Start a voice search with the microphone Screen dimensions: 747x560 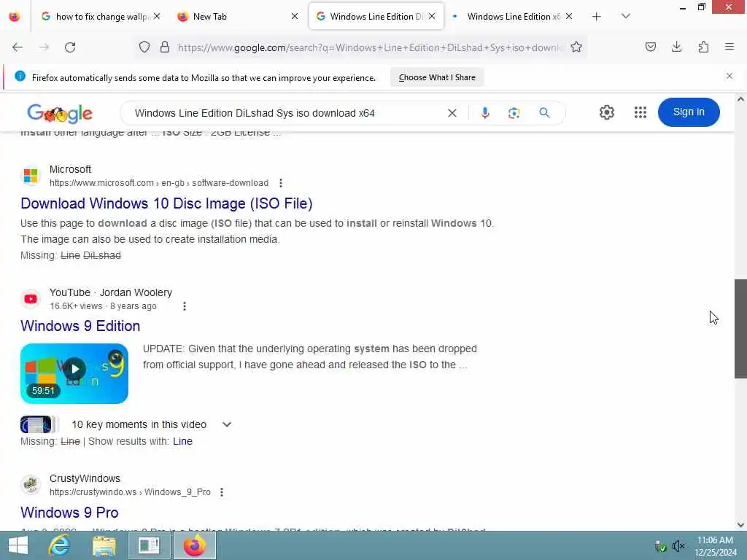tap(485, 113)
